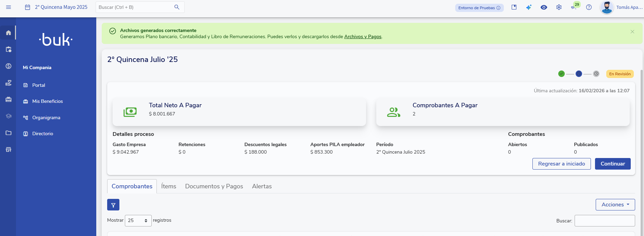Image resolution: width=644 pixels, height=236 pixels.
Task: Switch to the Documentos y Pagos tab
Action: 214,186
